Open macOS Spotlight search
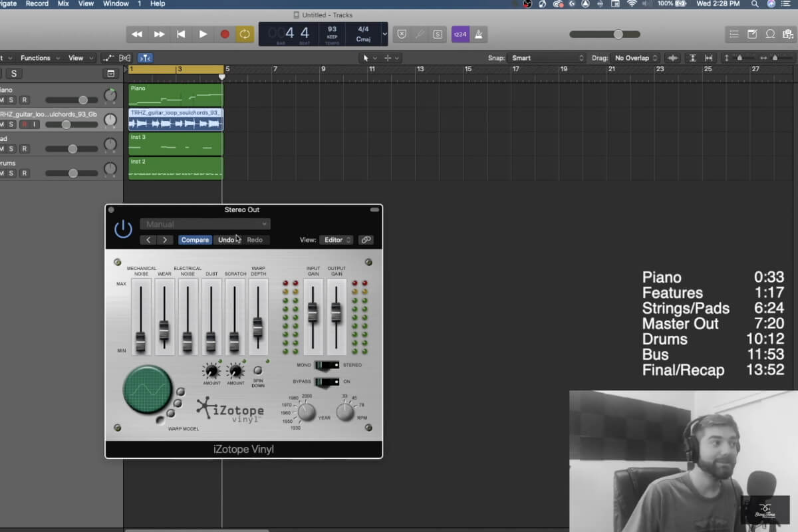This screenshot has height=532, width=798. [755, 4]
